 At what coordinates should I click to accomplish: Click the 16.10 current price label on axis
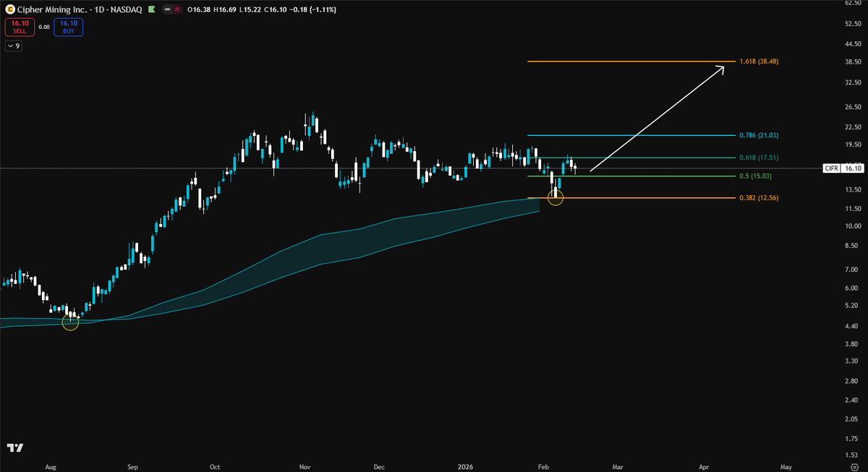(854, 168)
